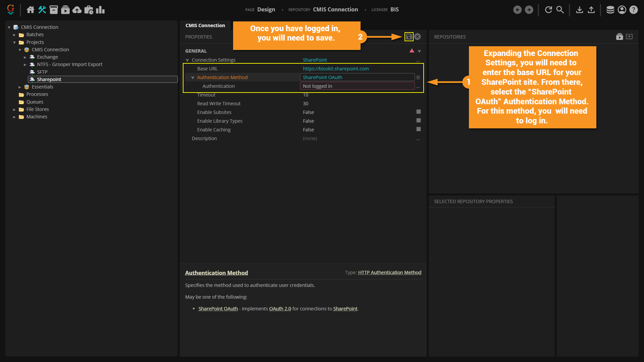
Task: Click the refresh icon in top bar
Action: [x=548, y=10]
